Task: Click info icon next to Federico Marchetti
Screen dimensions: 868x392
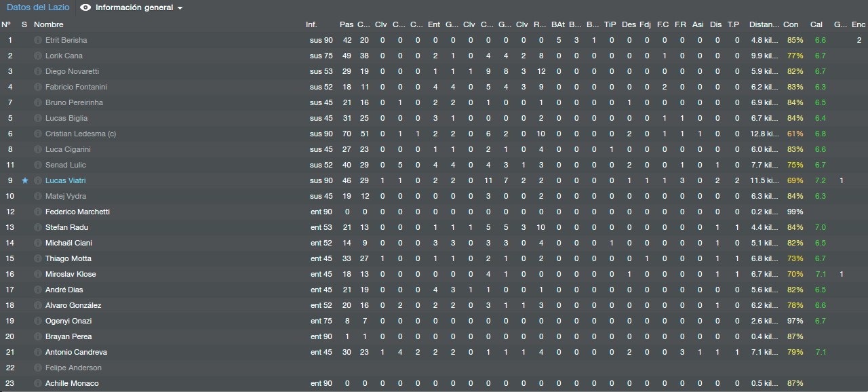Action: pos(38,212)
